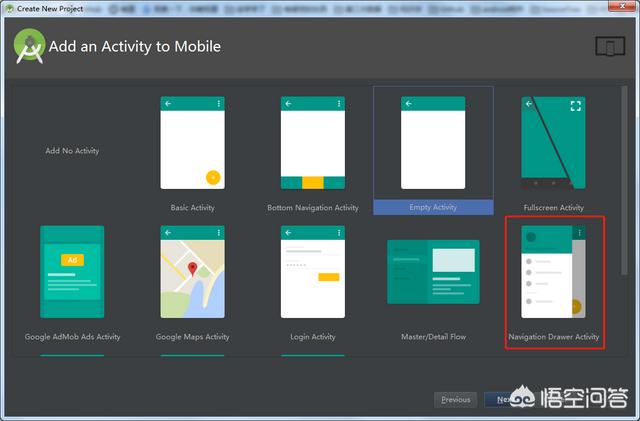Screen dimensions: 640x421
Task: Select the Login Activity template
Action: 312,272
